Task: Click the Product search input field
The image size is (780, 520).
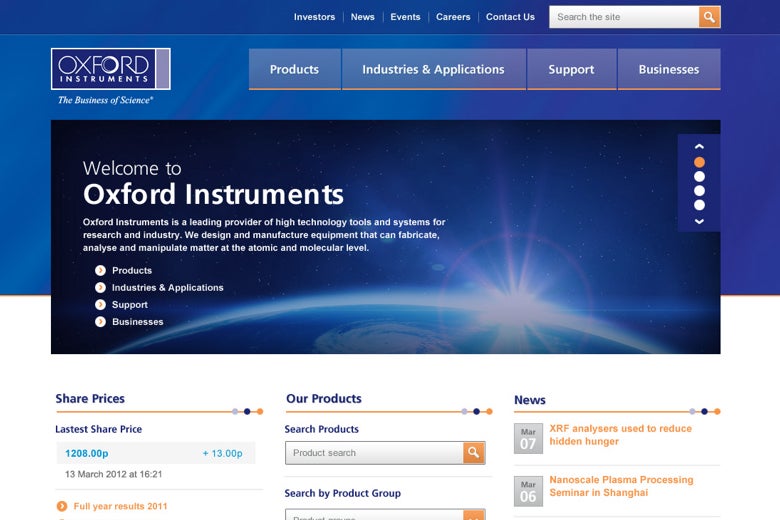Action: (374, 452)
